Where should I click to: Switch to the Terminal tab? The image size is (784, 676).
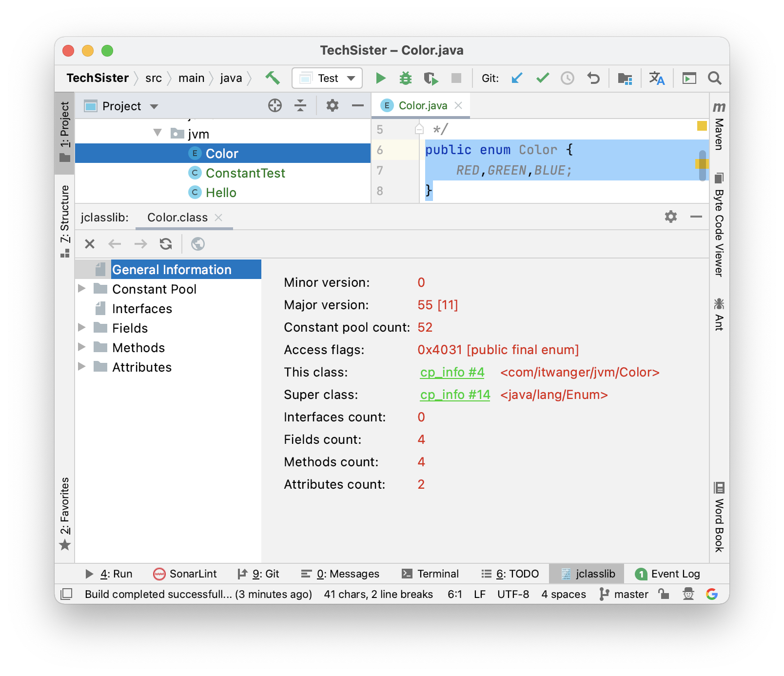(x=431, y=574)
